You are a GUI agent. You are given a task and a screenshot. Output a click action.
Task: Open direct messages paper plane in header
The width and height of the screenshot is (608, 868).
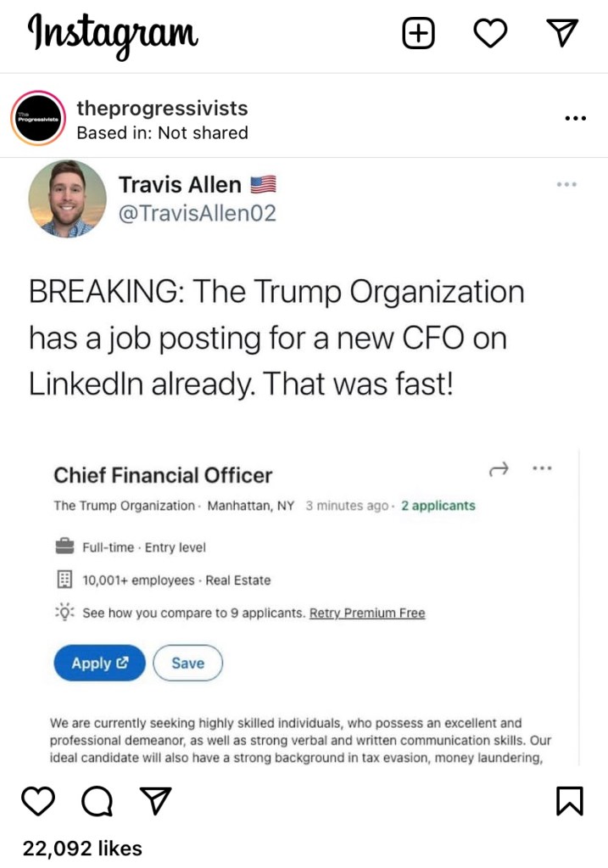pyautogui.click(x=562, y=33)
